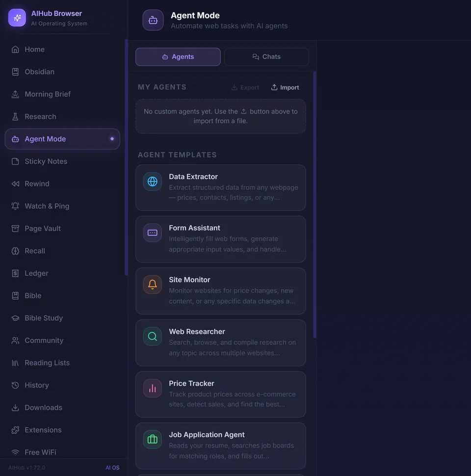
Task: Click the History clock icon
Action: [x=15, y=385]
